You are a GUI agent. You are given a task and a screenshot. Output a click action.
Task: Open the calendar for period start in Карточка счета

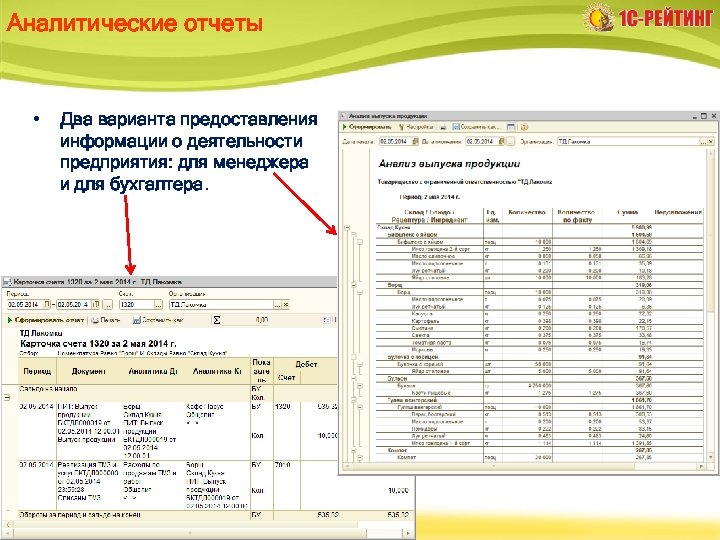click(x=47, y=304)
